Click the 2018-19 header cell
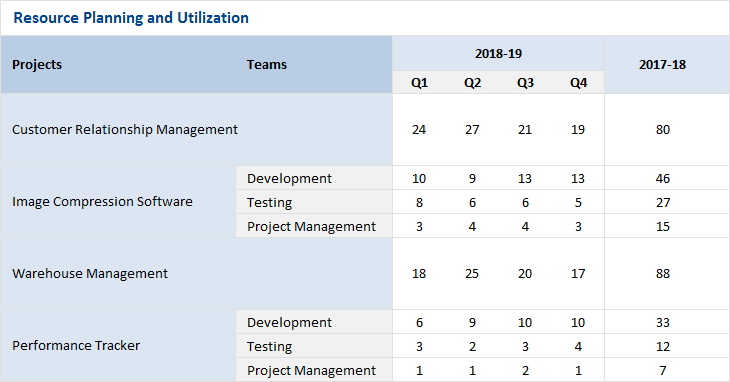The height and width of the screenshot is (382, 730). click(498, 54)
